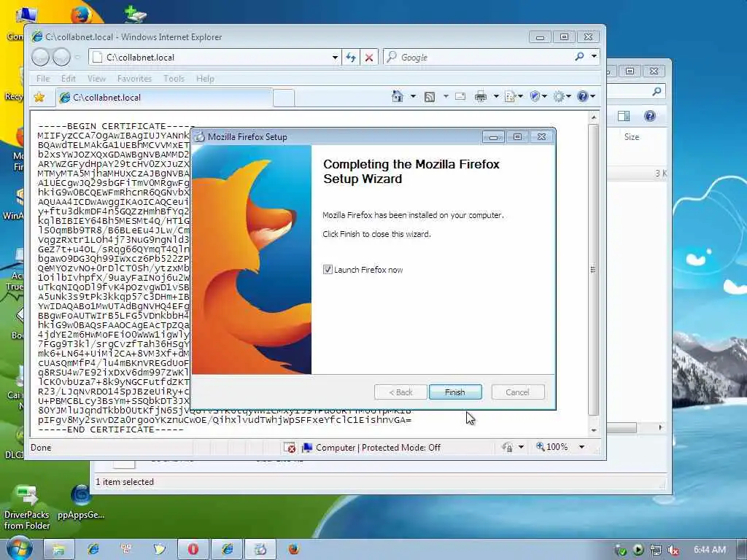The image size is (747, 560).
Task: Click the END CERTIFICATE text line
Action: point(111,429)
